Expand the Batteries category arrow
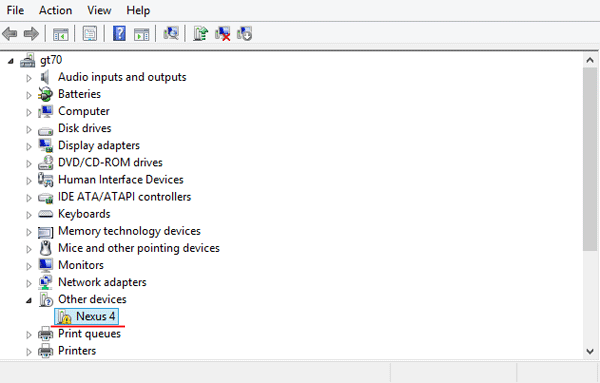This screenshot has width=600, height=383. click(29, 95)
